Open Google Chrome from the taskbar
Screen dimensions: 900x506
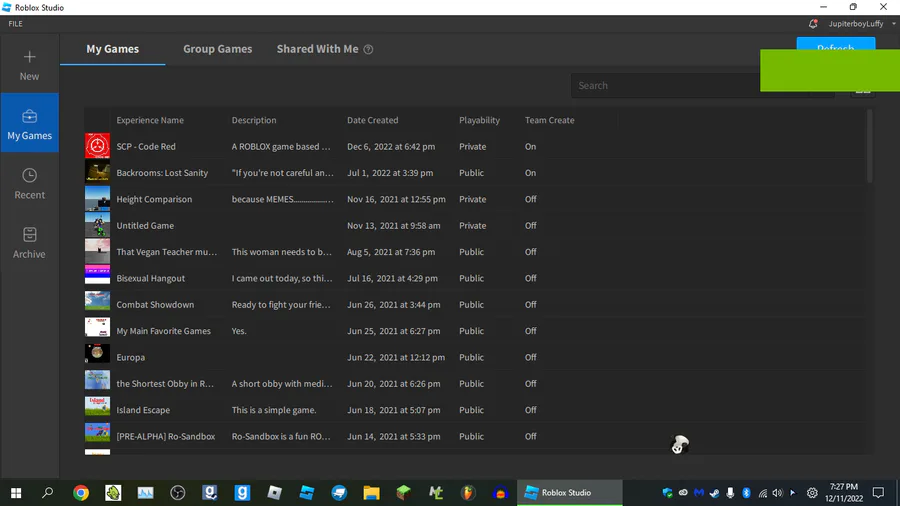pyautogui.click(x=81, y=493)
